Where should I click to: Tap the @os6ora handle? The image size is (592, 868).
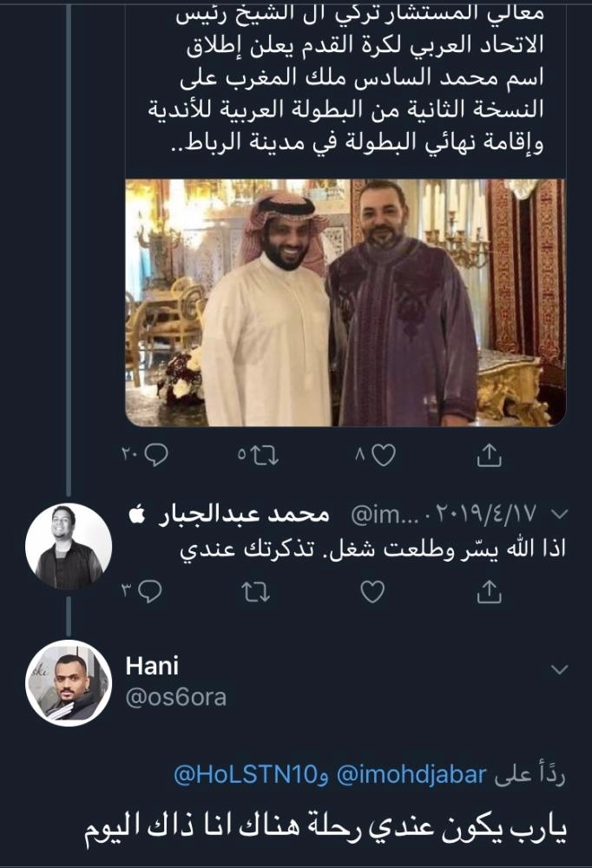tap(176, 697)
